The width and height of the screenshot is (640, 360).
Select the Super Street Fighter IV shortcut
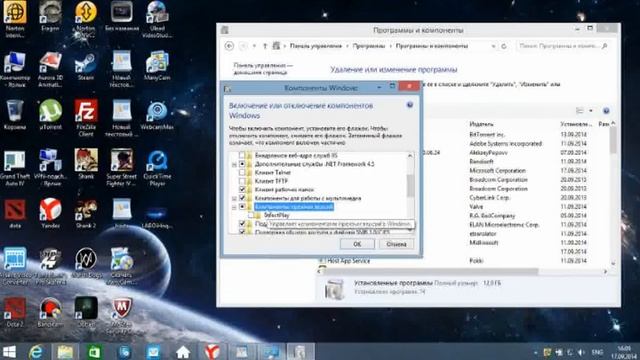point(122,168)
